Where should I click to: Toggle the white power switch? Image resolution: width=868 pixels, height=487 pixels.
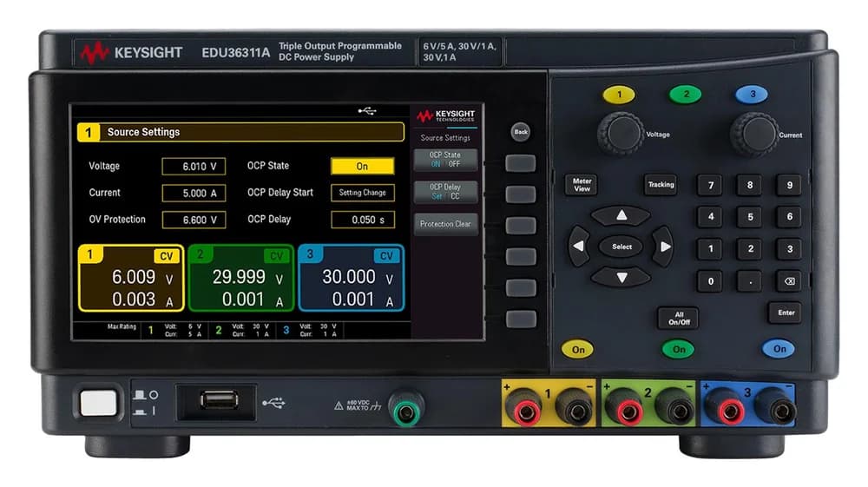pos(99,403)
